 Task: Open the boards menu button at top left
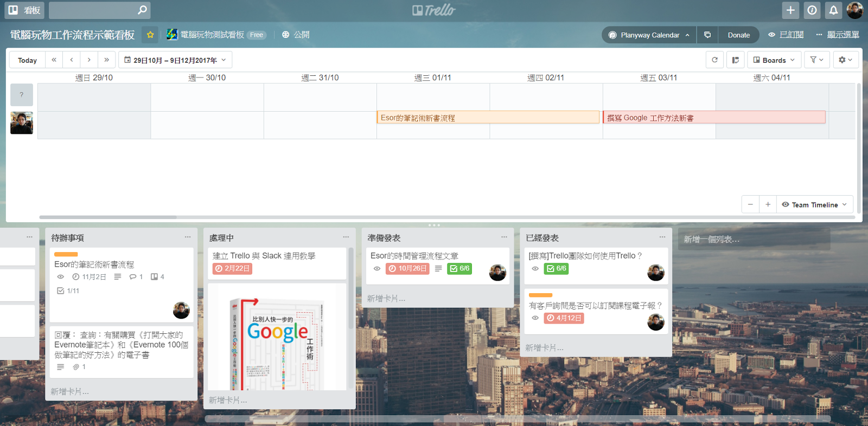24,10
